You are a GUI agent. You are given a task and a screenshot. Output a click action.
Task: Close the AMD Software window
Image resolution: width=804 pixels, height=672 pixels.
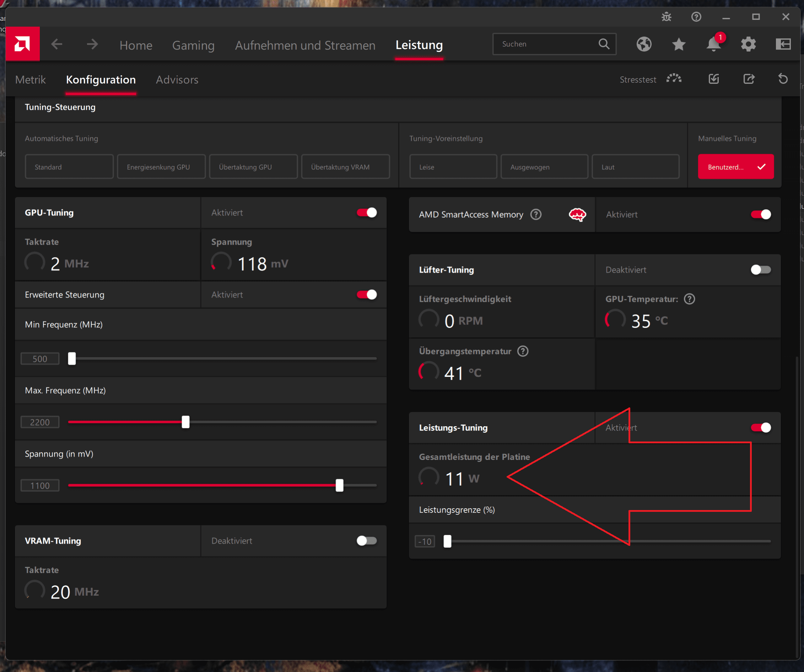(786, 17)
